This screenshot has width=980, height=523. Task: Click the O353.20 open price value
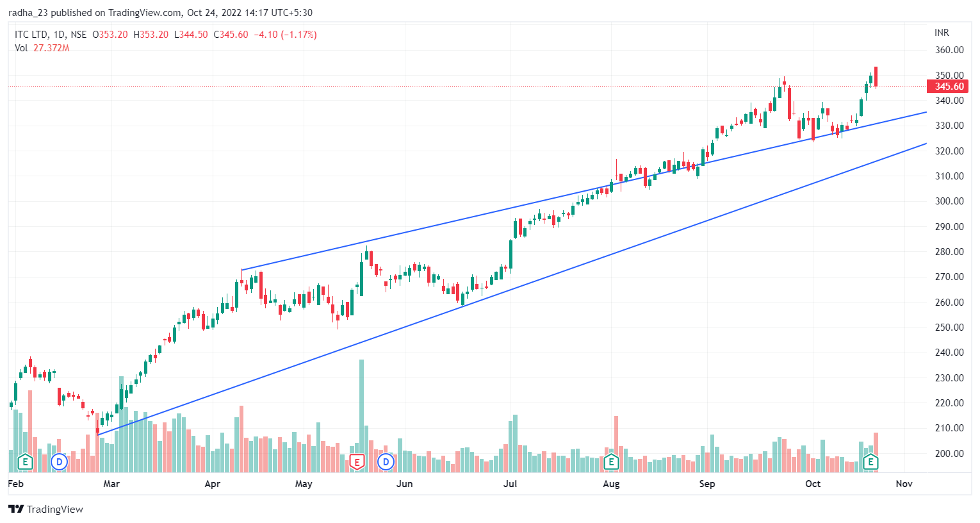(110, 35)
